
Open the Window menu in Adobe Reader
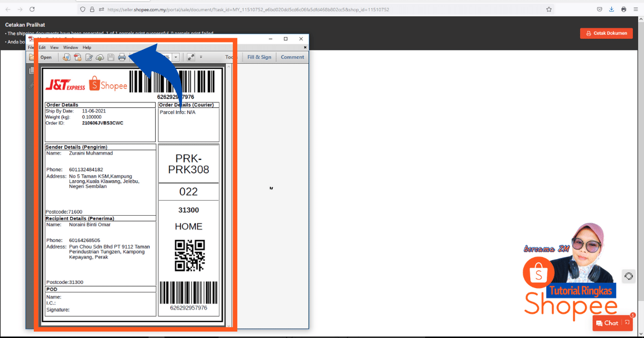[x=70, y=47]
